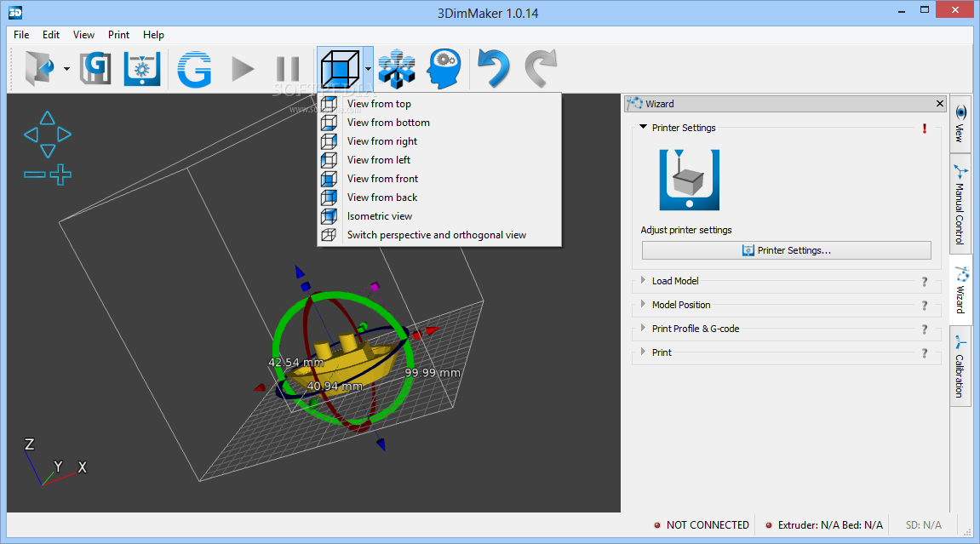Select View from bottom

[x=439, y=123]
